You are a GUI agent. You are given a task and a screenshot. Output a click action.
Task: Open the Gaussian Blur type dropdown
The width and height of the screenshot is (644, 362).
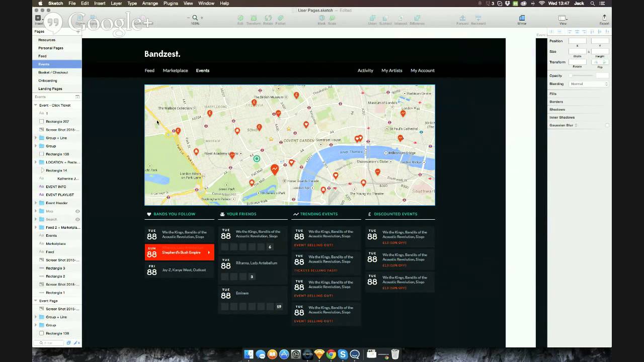coord(576,125)
